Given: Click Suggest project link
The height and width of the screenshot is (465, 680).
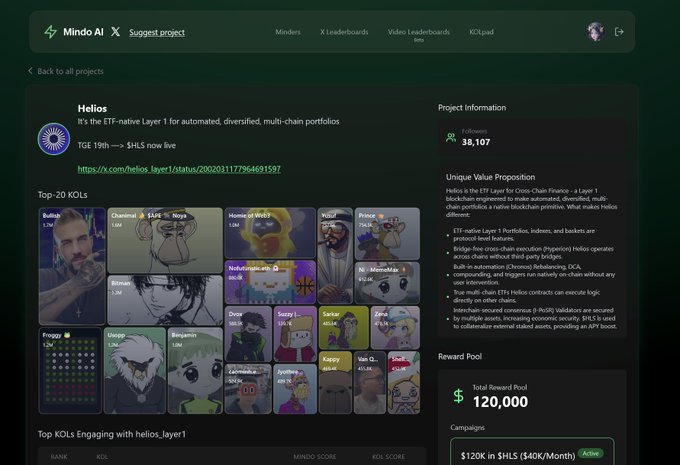Looking at the screenshot, I should click(157, 32).
